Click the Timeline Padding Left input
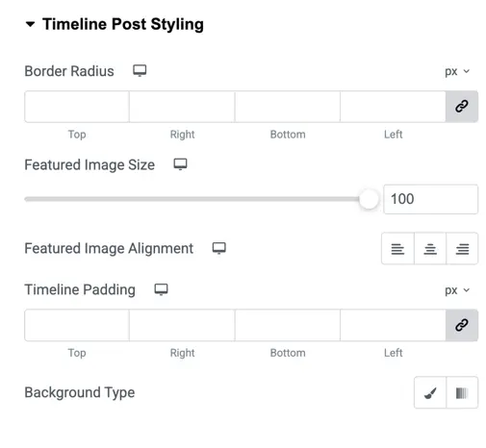This screenshot has height=448, width=486. (x=393, y=325)
